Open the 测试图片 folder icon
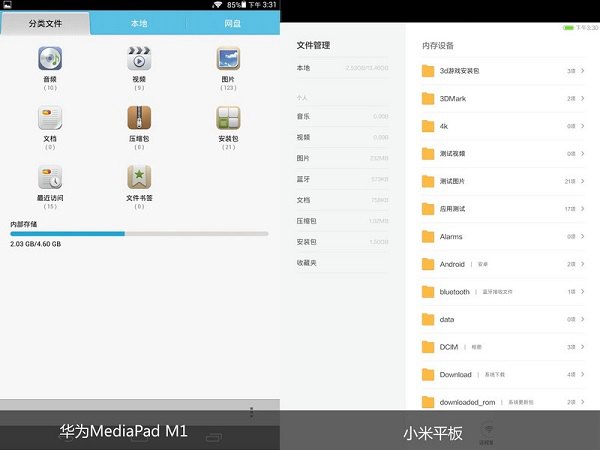 (x=428, y=181)
